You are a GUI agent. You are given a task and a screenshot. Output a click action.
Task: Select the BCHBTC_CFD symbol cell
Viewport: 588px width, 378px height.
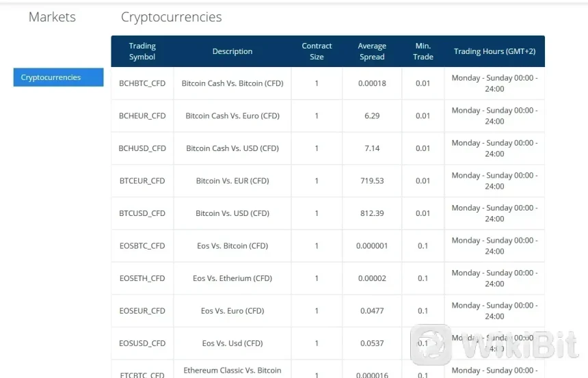click(142, 83)
